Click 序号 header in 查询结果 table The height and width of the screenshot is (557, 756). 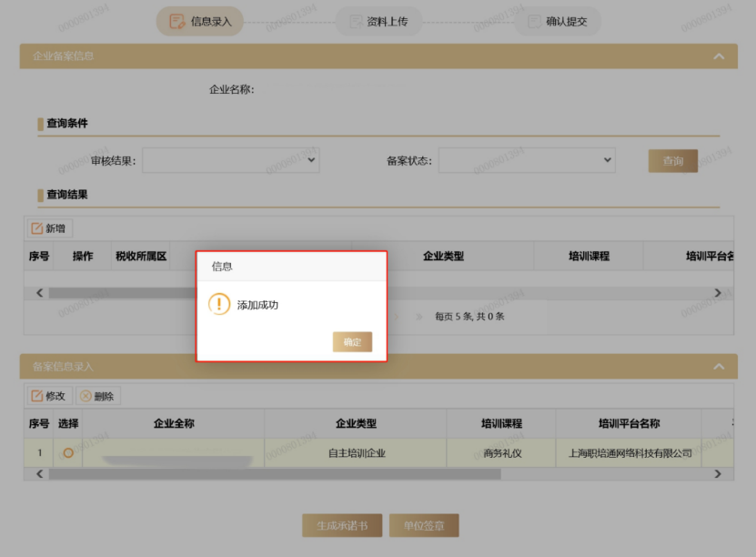click(x=39, y=256)
